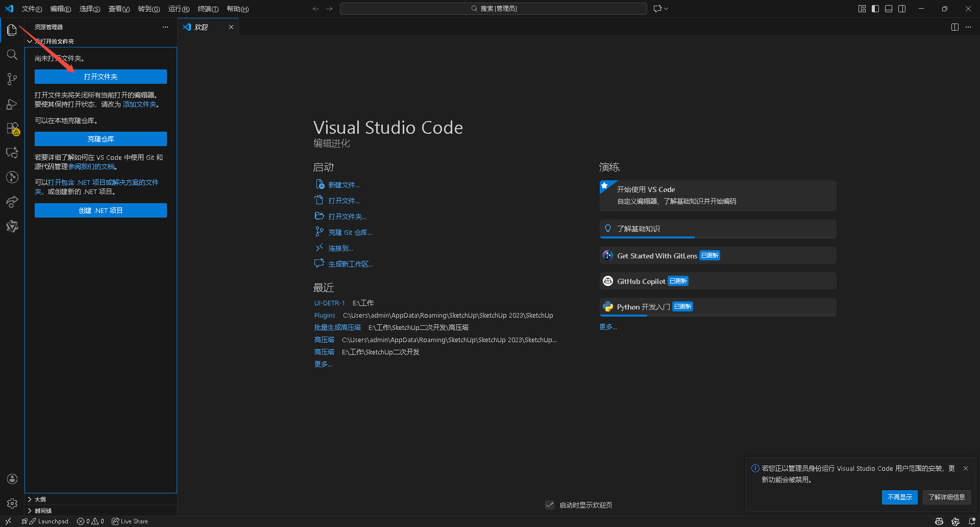Screen dimensions: 980x527
Task: Open the Source Control view
Action: point(12,79)
